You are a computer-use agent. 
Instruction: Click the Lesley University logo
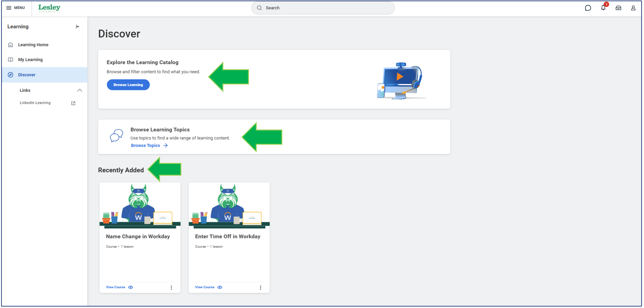click(x=49, y=8)
